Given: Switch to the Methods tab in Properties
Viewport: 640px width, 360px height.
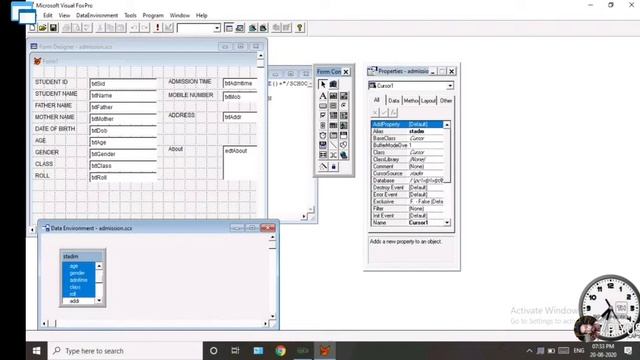Looking at the screenshot, I should [x=411, y=100].
